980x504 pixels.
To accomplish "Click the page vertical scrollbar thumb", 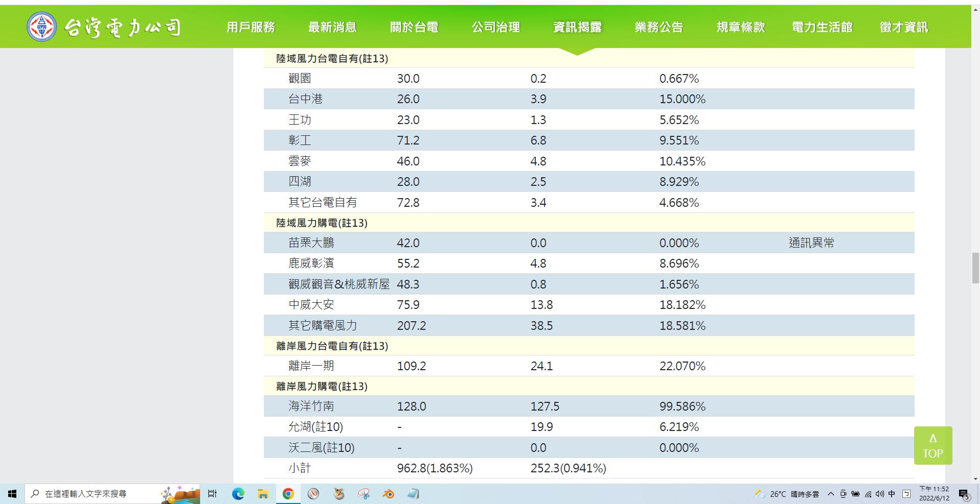I will [x=975, y=268].
